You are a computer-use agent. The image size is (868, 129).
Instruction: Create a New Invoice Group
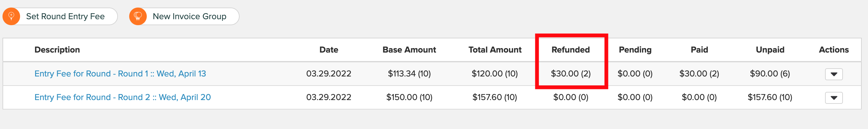pyautogui.click(x=184, y=16)
